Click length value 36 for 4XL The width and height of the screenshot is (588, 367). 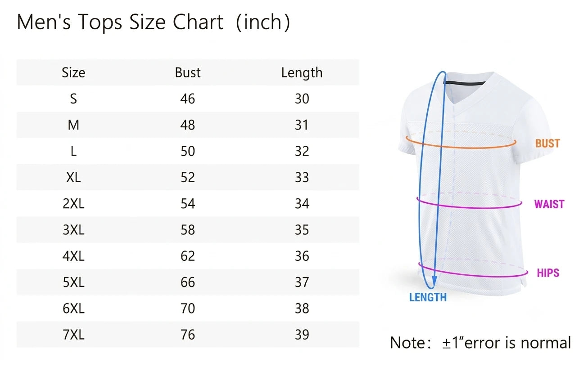click(302, 256)
